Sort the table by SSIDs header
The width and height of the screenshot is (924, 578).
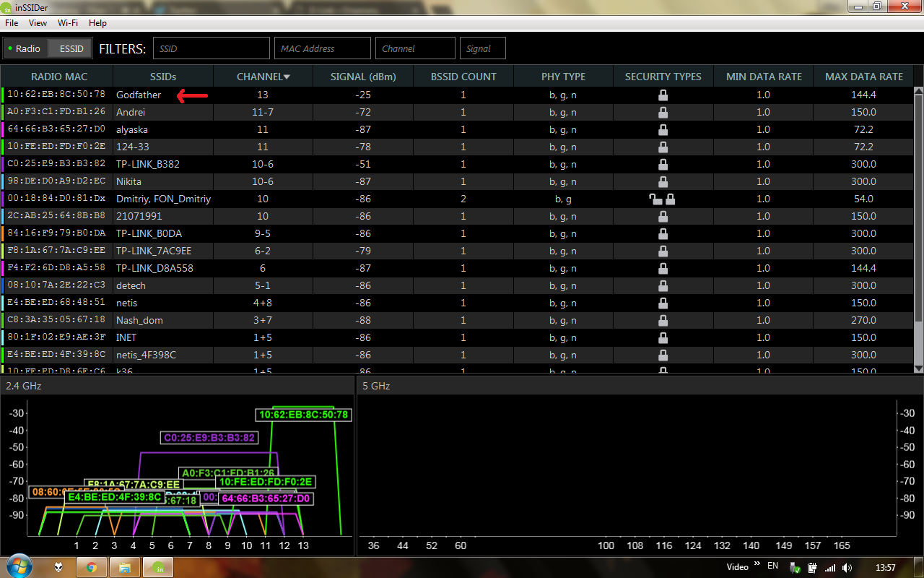[163, 77]
